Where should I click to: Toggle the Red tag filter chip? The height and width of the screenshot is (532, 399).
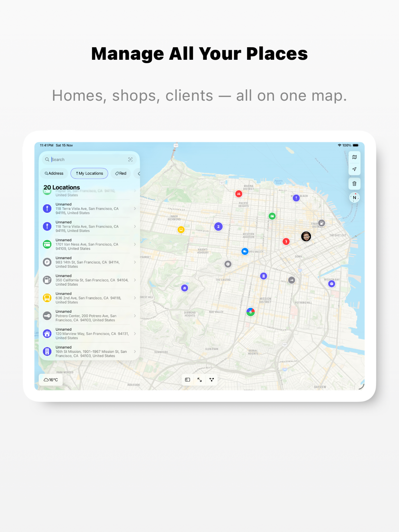[x=121, y=173]
